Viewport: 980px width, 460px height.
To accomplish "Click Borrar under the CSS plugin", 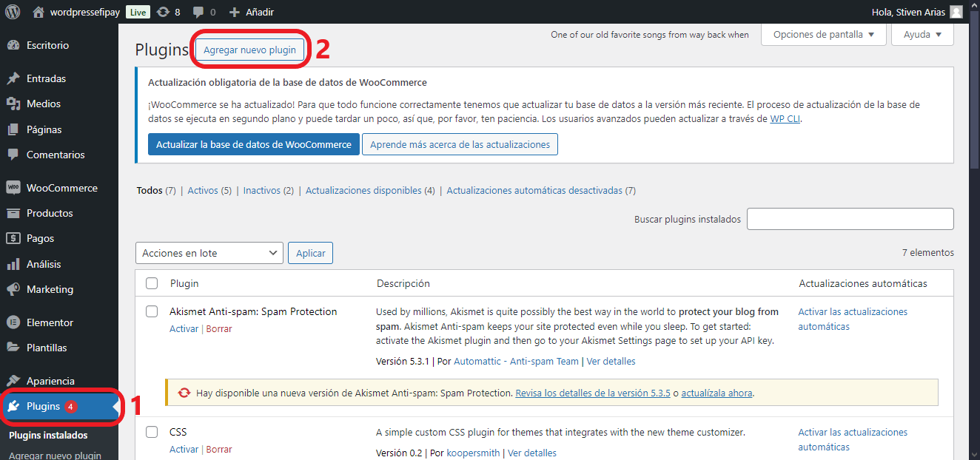I will [x=219, y=449].
